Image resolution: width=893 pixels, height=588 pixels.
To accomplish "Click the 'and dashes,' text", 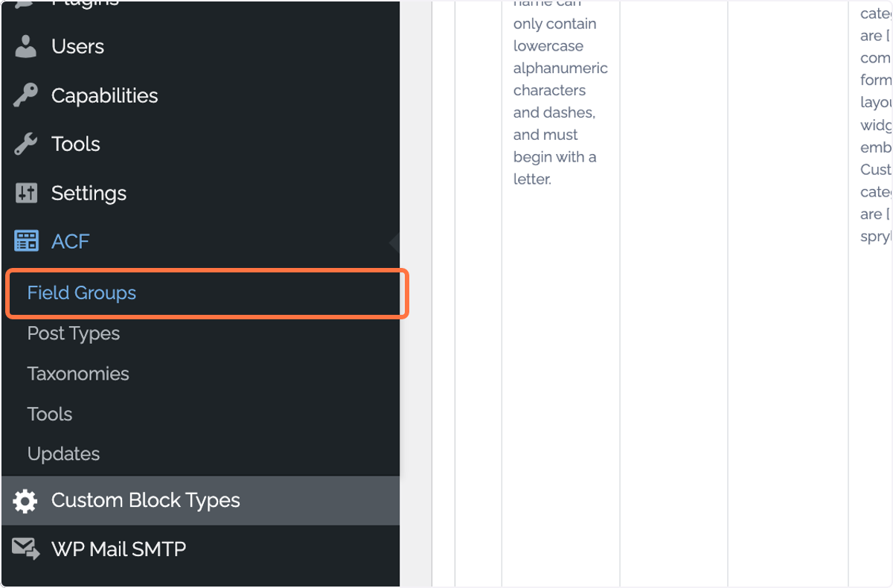I will coord(554,112).
